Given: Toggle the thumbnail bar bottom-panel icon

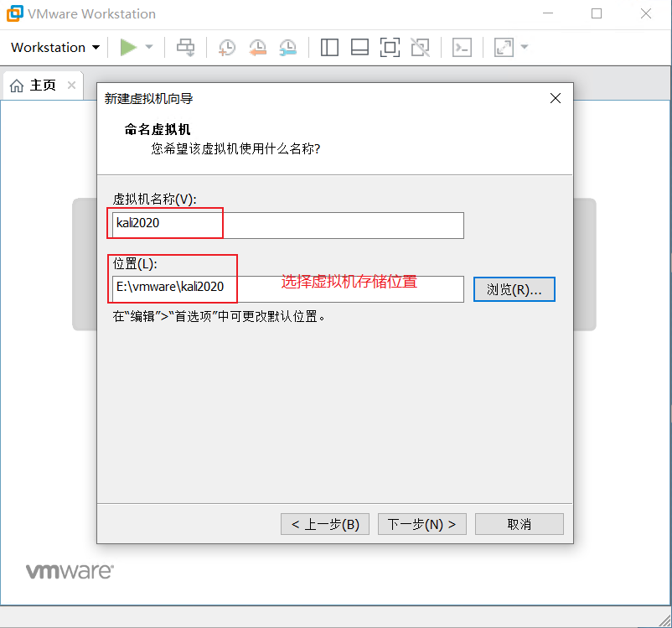Looking at the screenshot, I should click(x=359, y=47).
